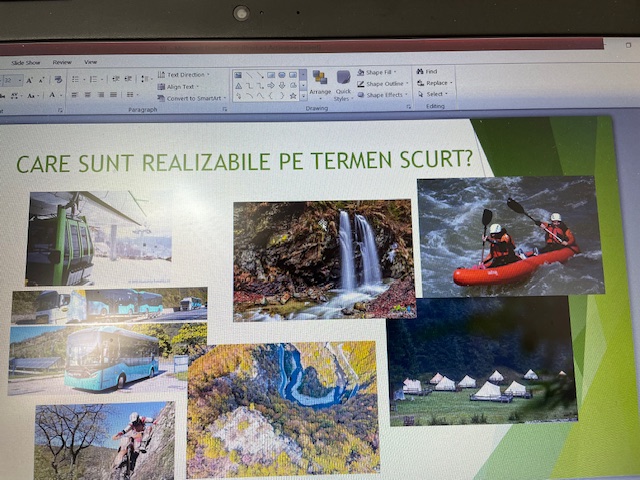This screenshot has height=480, width=640.
Task: Select the Triangle shape
Action: pyautogui.click(x=238, y=86)
